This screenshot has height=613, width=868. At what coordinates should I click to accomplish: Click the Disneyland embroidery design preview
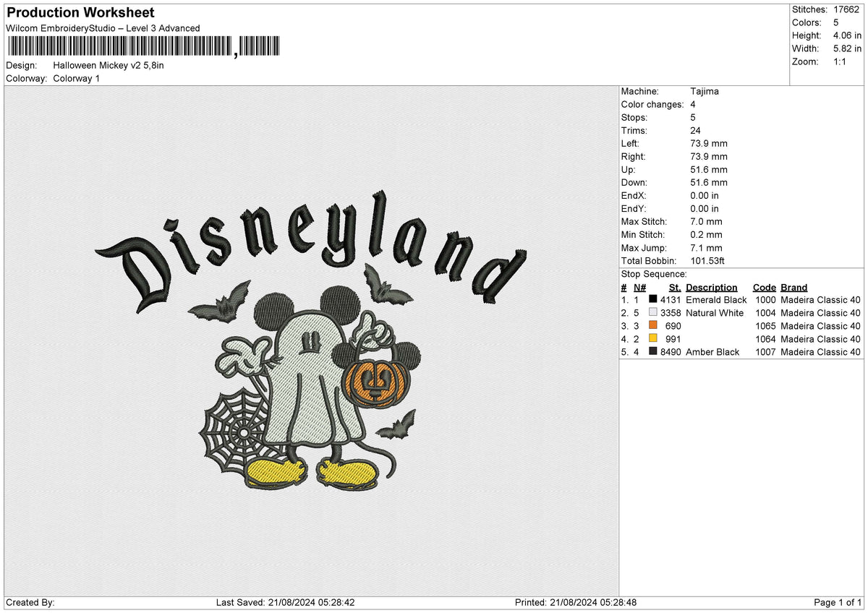(310, 340)
